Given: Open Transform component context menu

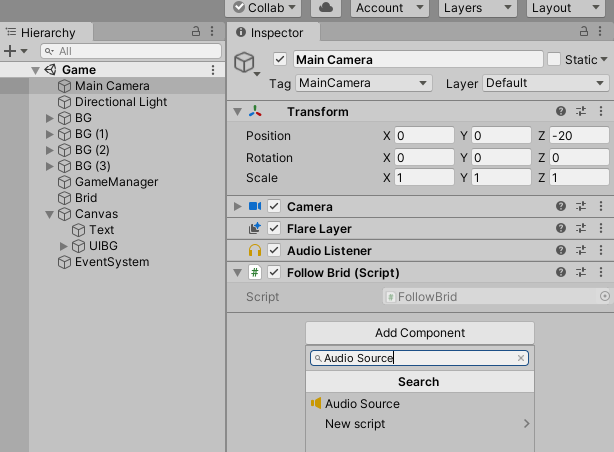Looking at the screenshot, I should [601, 112].
